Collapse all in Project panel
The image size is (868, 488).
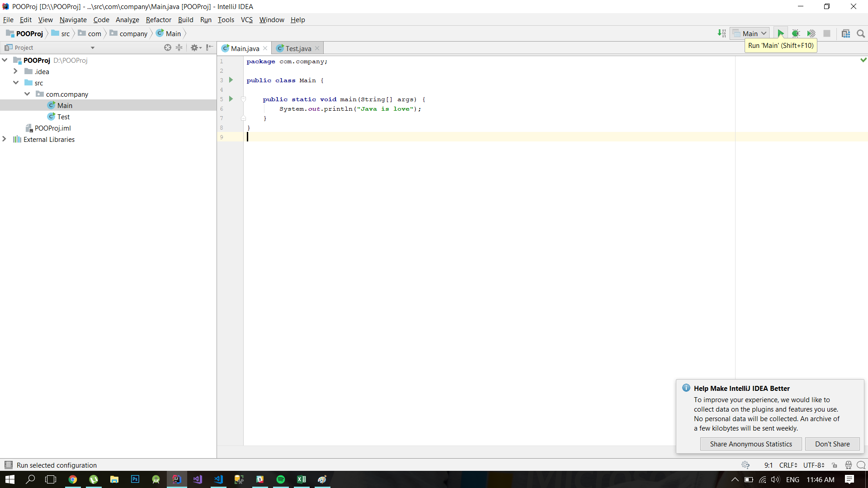[x=179, y=47]
